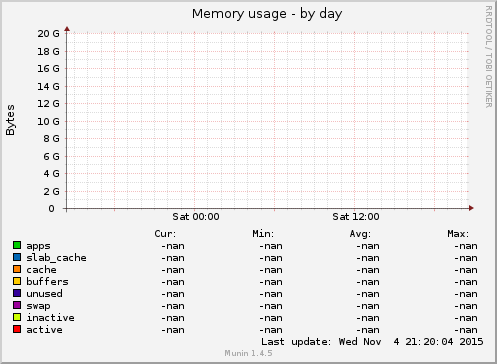This screenshot has width=497, height=364.
Task: Click the '8 G' y-axis tick label
Action: click(x=51, y=139)
